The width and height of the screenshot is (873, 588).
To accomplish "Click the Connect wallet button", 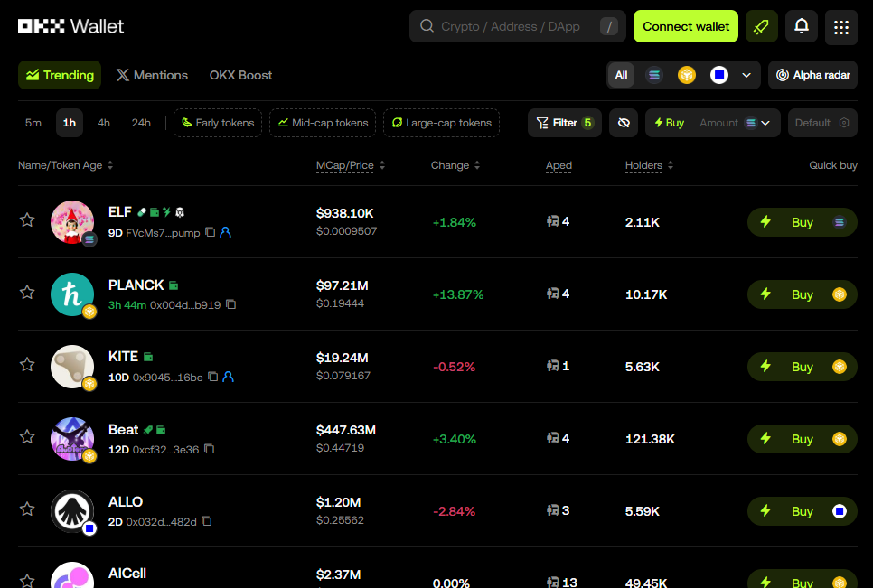I will pyautogui.click(x=685, y=27).
